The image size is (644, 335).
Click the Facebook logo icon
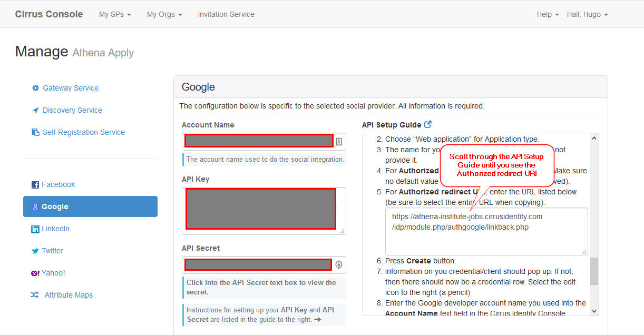click(x=35, y=185)
